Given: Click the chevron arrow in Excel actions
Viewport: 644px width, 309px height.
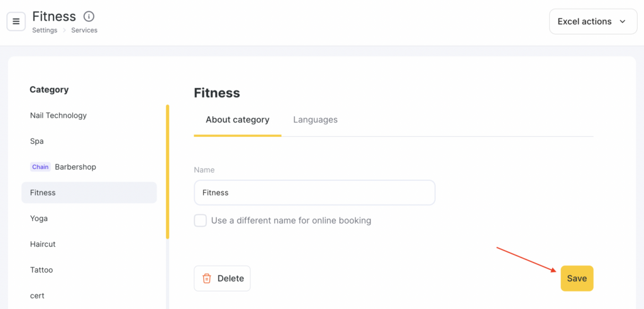Looking at the screenshot, I should point(623,21).
